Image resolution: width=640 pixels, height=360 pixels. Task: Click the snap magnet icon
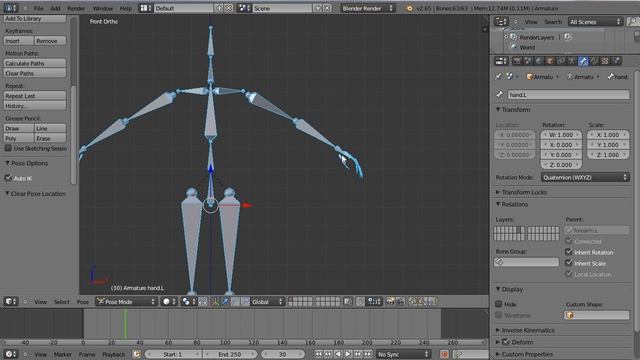[x=360, y=302]
